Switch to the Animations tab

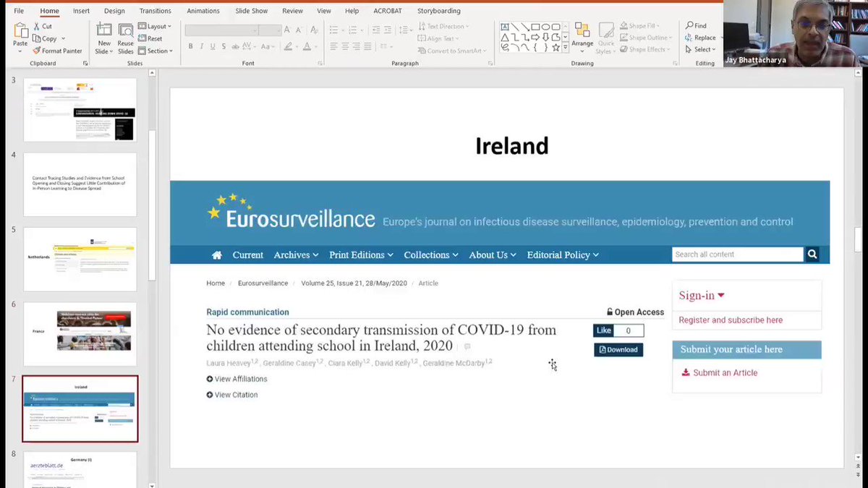[x=203, y=11]
